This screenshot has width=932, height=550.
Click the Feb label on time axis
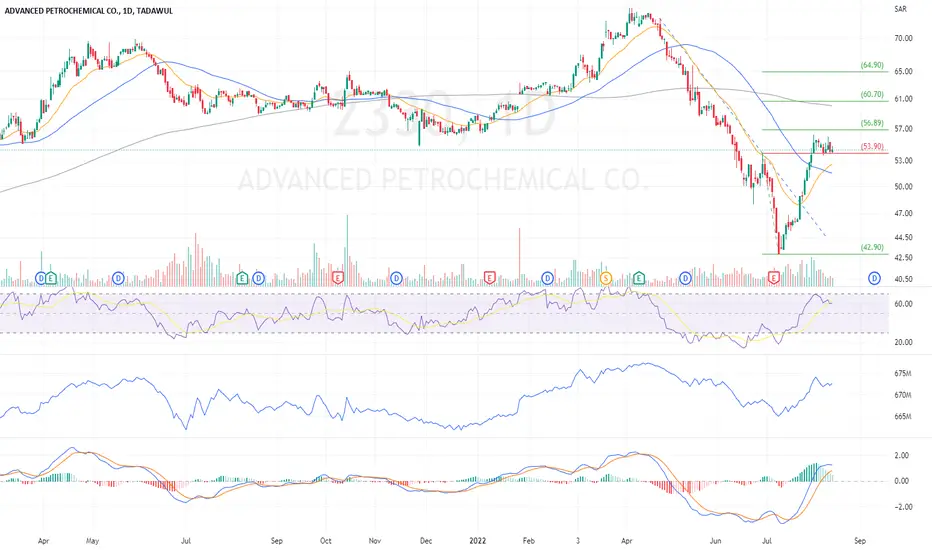(528, 541)
